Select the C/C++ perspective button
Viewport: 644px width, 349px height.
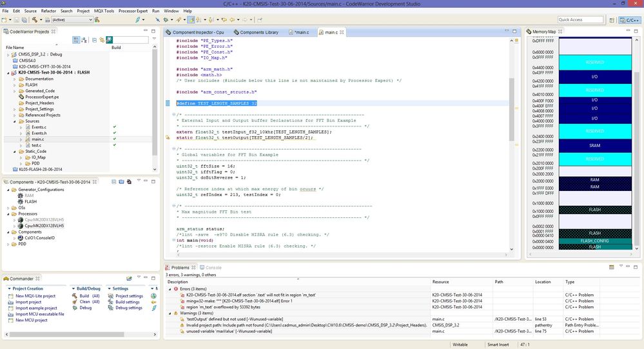(x=630, y=20)
